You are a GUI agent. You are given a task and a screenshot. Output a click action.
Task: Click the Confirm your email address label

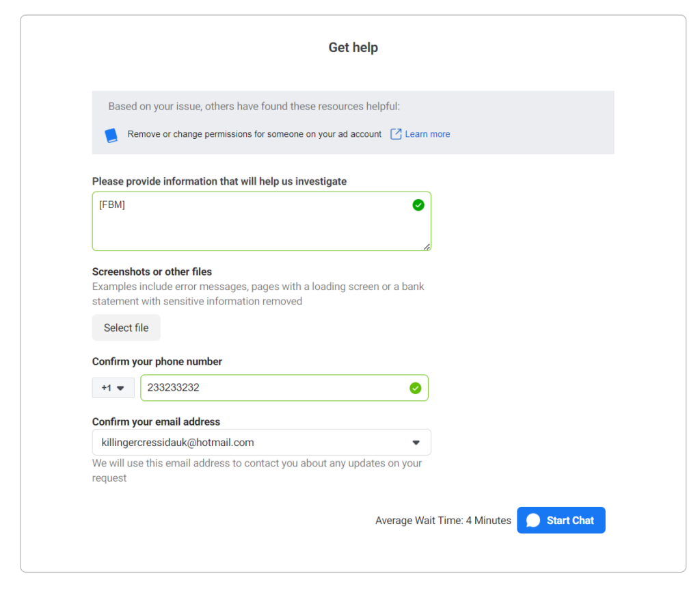pyautogui.click(x=157, y=422)
